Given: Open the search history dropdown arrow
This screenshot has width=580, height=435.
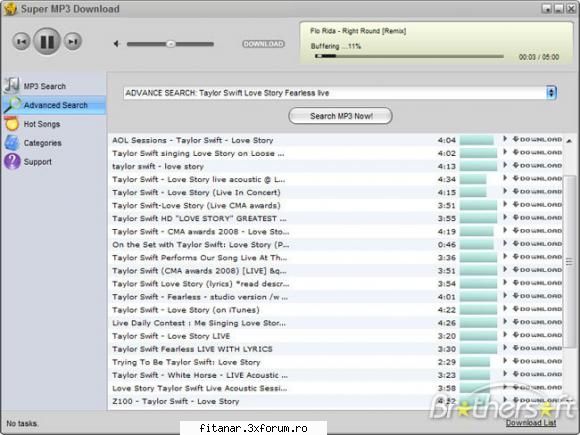Looking at the screenshot, I should pos(551,93).
